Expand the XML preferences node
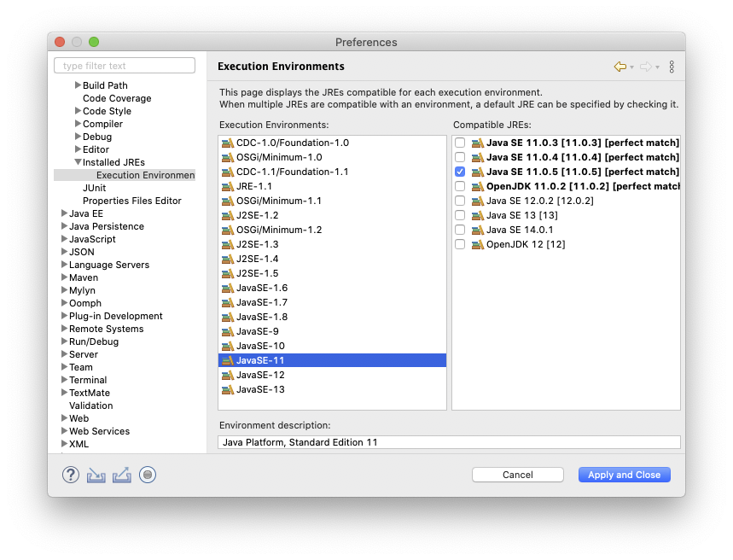 point(65,444)
